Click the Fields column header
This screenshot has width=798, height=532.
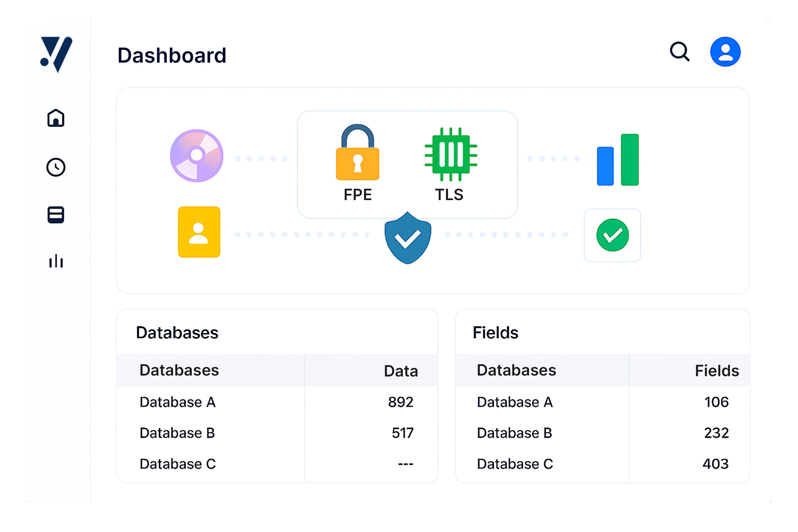pos(717,371)
